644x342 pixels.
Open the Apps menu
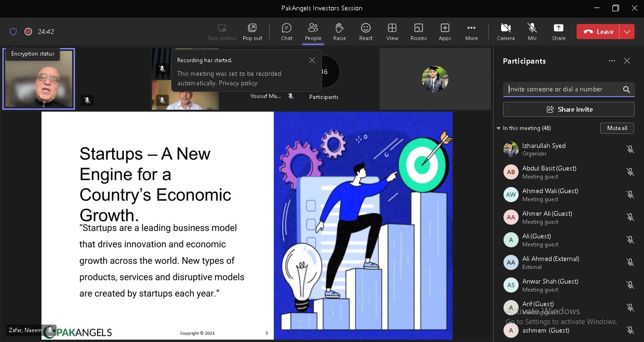pos(445,32)
